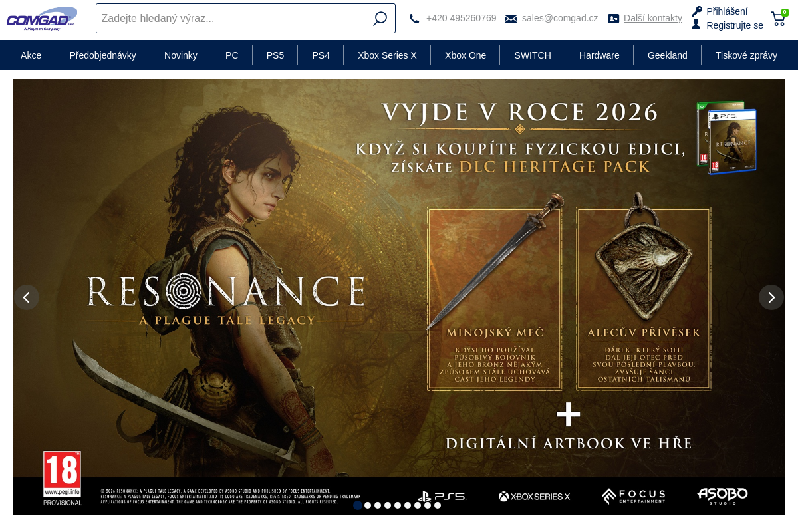Focus the Zadejte hledaný výraz search field
798x532 pixels.
click(245, 18)
